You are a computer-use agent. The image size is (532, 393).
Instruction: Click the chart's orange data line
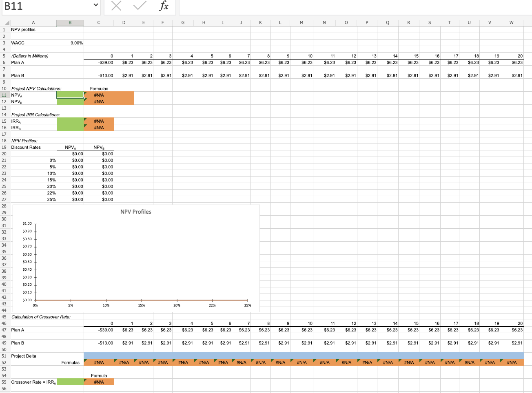[142, 300]
